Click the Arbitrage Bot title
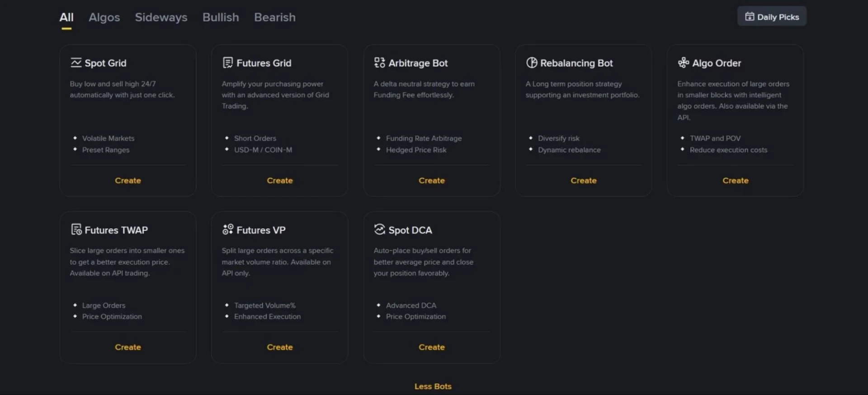Viewport: 868px width, 395px height. coord(418,63)
